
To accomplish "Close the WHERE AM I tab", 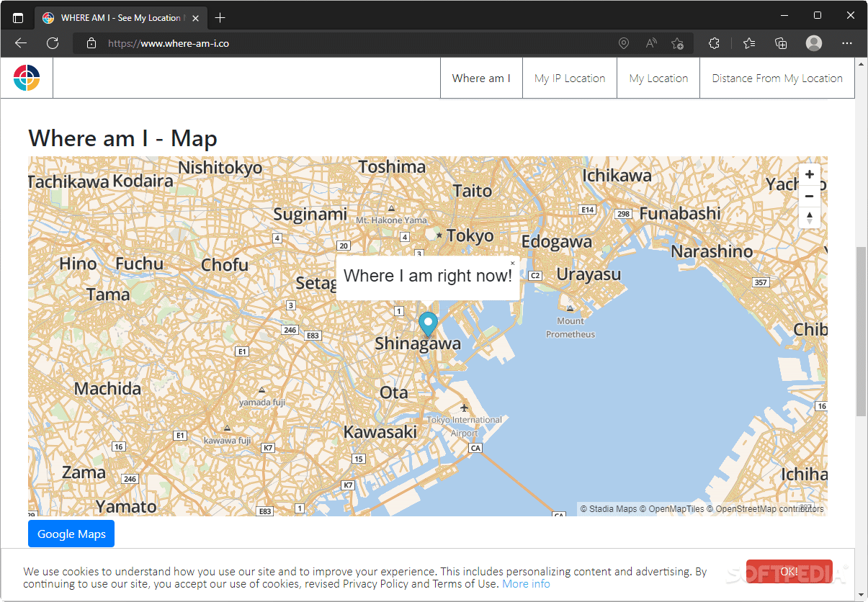I will coord(195,18).
